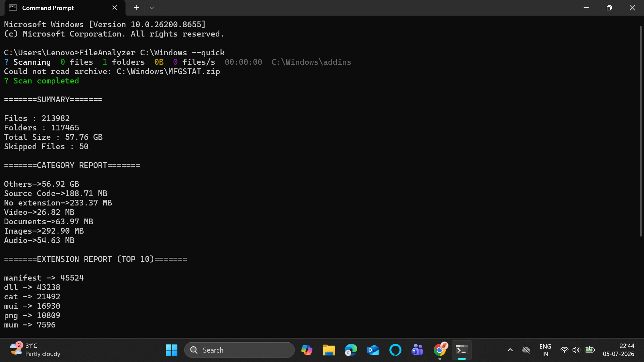Open a new terminal tab with plus button
The width and height of the screenshot is (644, 362).
click(137, 8)
